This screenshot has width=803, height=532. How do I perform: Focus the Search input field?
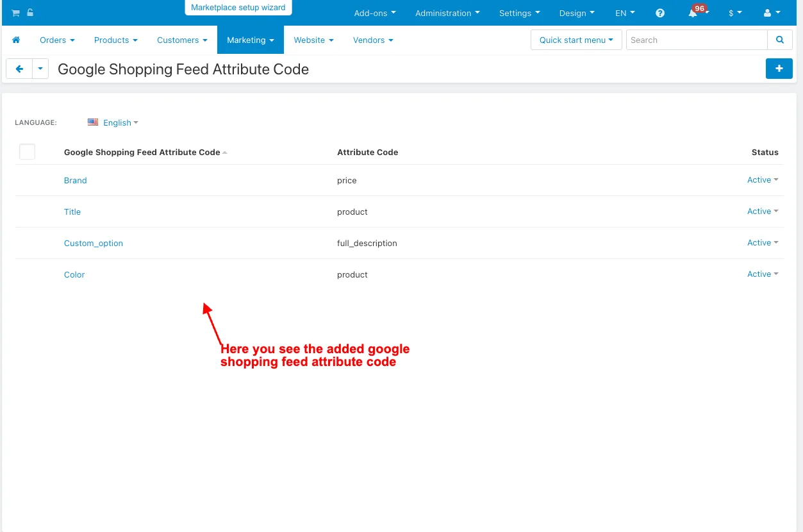(697, 40)
